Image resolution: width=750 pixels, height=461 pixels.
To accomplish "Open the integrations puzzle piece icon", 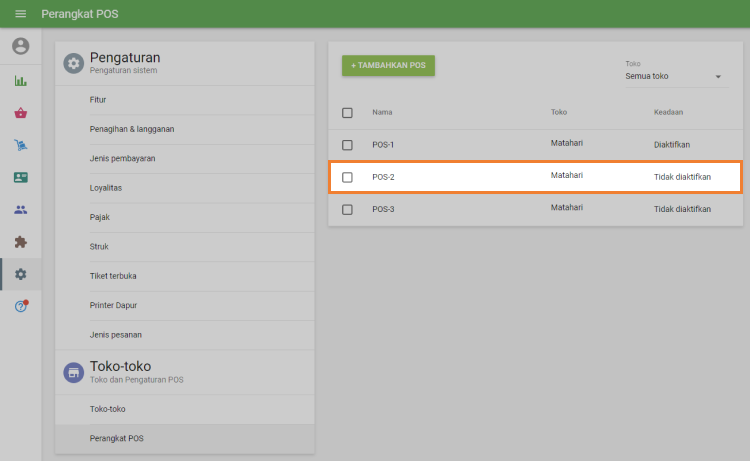I will coord(20,241).
